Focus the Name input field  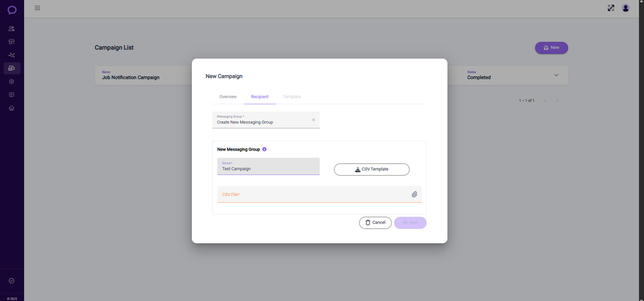(x=269, y=166)
